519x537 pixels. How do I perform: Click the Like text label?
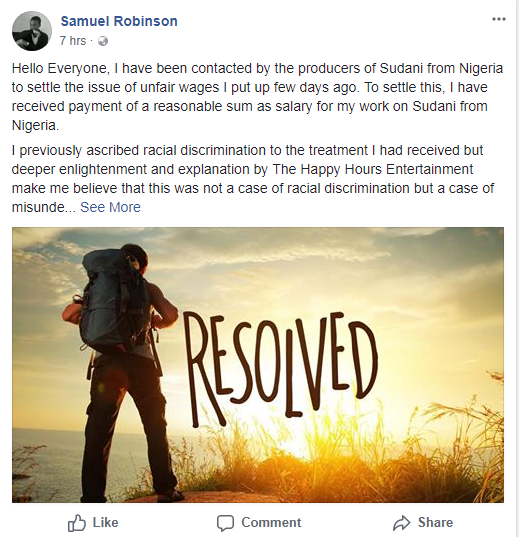(x=106, y=523)
